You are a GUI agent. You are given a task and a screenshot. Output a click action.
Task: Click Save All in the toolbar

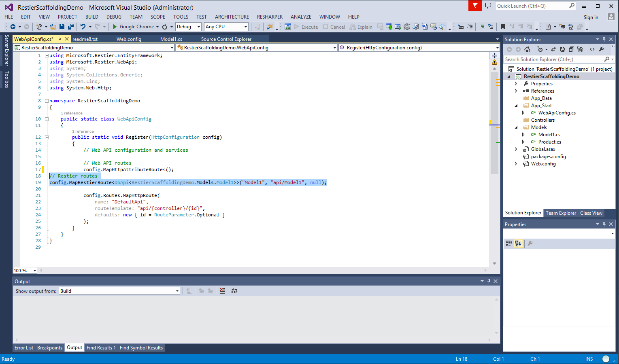tap(71, 27)
